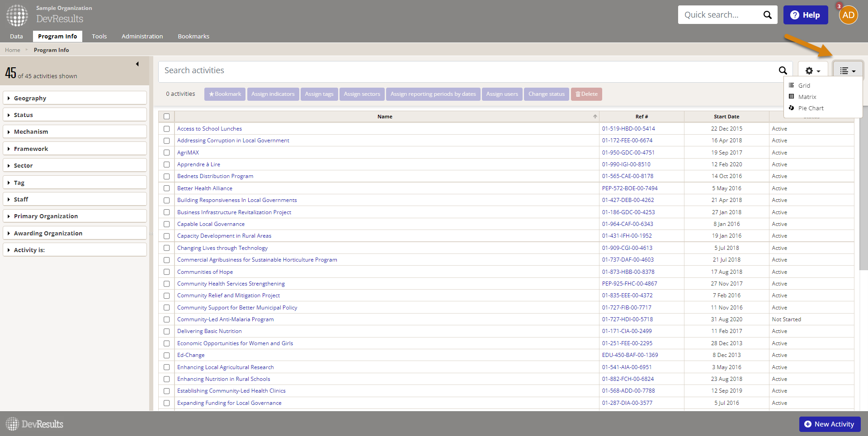Click the Bookmark bulk action button

point(225,94)
